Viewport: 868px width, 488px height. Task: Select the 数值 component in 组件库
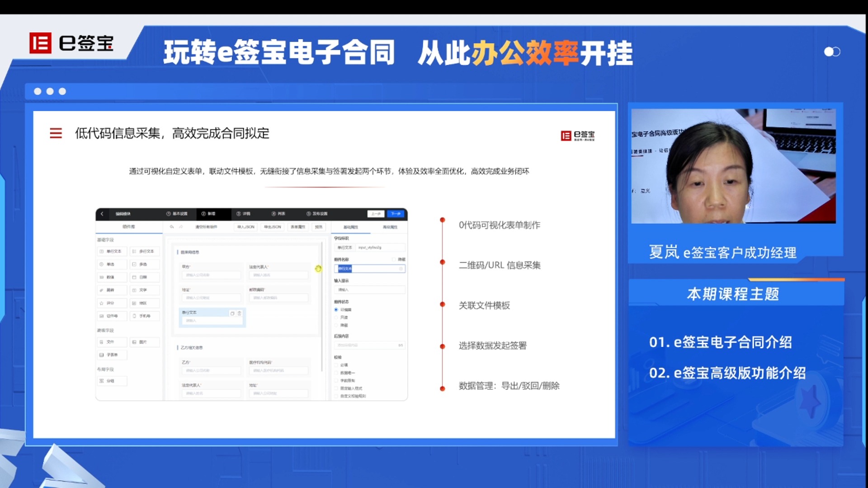pyautogui.click(x=111, y=277)
